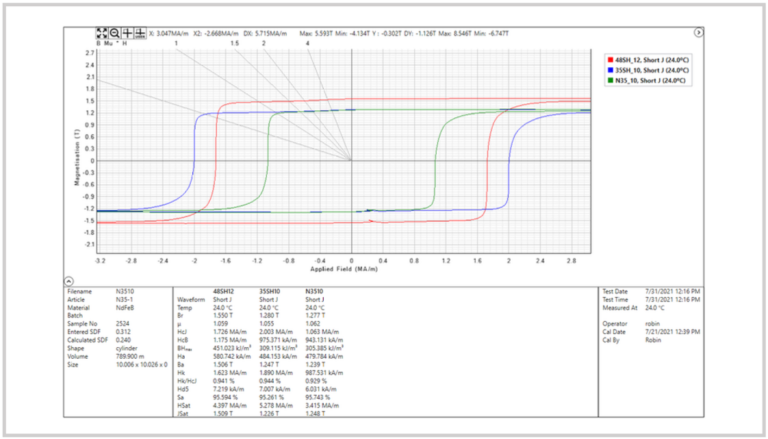Click the N3510 column header in the table
This screenshot has height=439, width=768.
pyautogui.click(x=316, y=290)
